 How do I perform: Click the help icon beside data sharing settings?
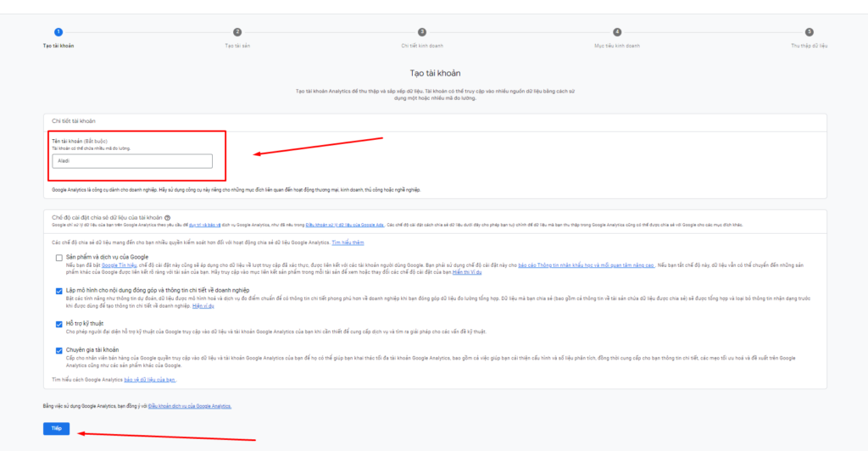pyautogui.click(x=168, y=217)
